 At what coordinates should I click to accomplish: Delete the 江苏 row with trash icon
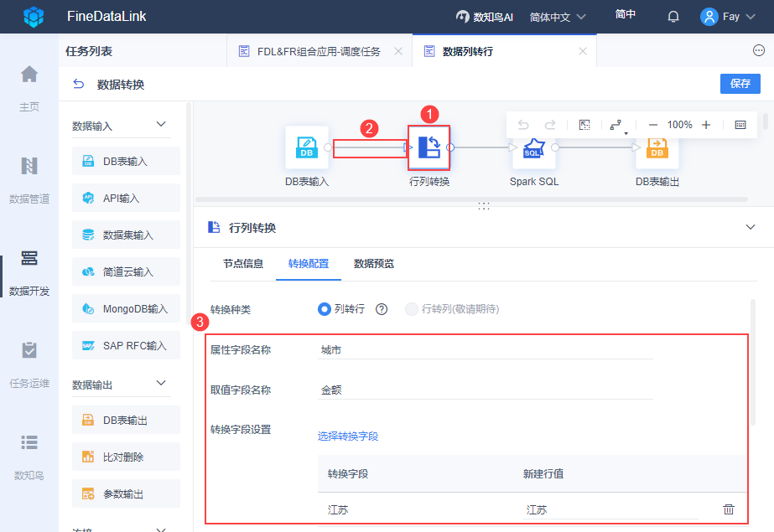tap(729, 509)
